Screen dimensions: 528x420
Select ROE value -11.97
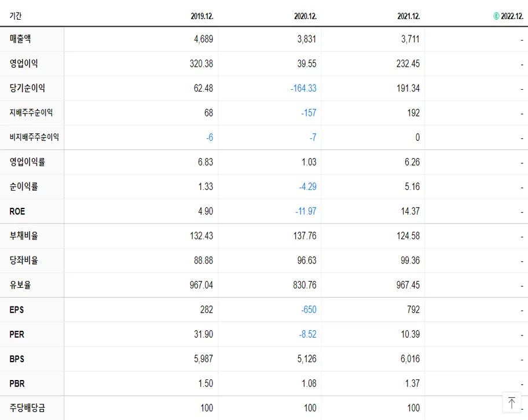306,211
